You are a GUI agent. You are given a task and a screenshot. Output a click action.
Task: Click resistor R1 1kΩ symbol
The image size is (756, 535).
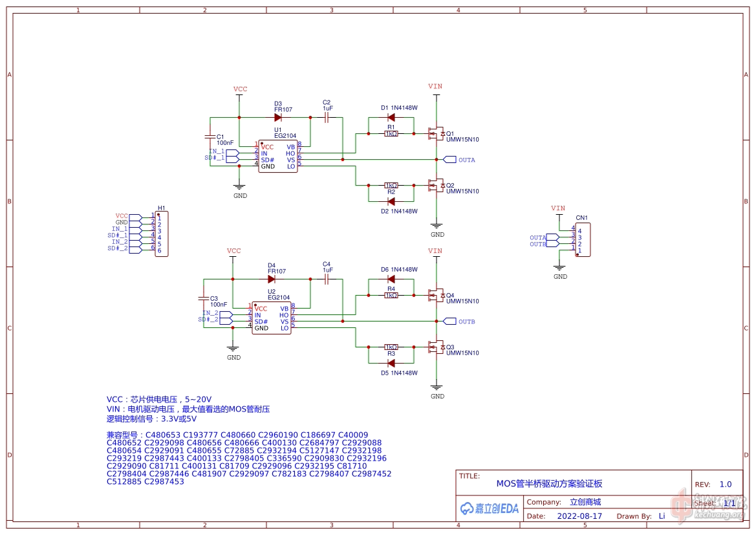coord(391,134)
